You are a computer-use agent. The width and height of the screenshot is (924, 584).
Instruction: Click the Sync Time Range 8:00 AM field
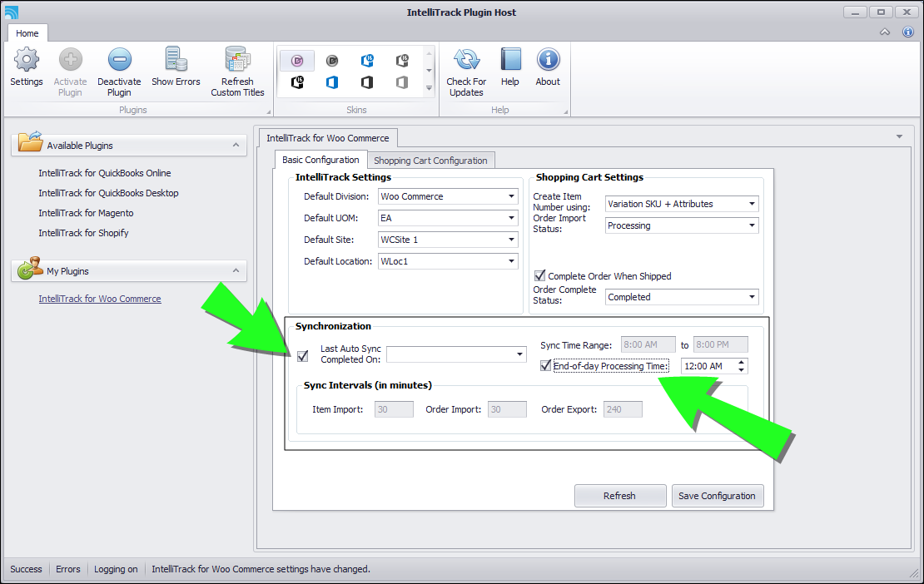648,344
